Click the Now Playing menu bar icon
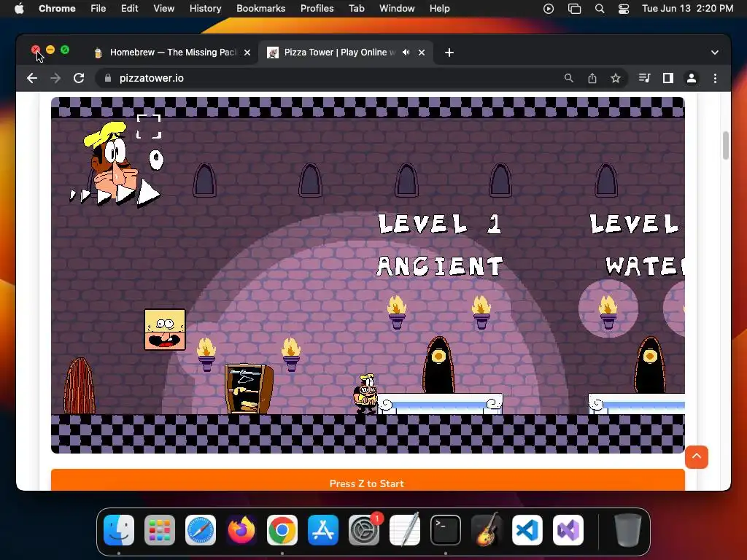 point(549,8)
